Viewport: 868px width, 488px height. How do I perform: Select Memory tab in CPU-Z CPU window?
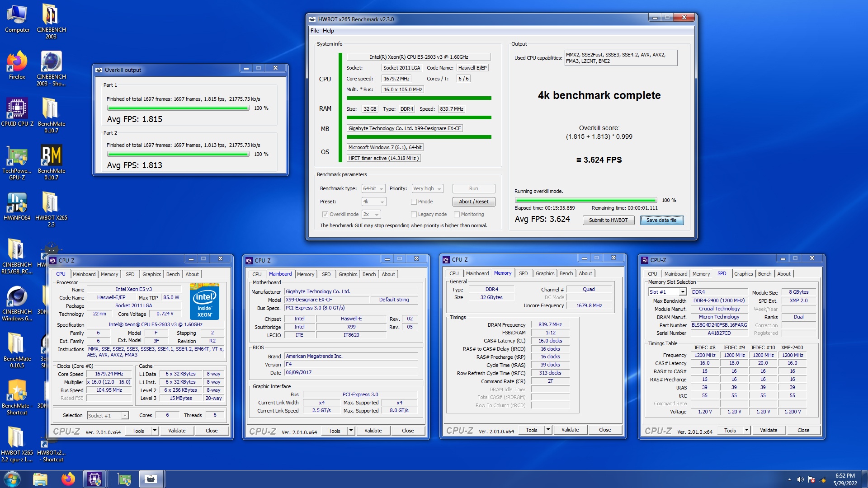(x=109, y=274)
